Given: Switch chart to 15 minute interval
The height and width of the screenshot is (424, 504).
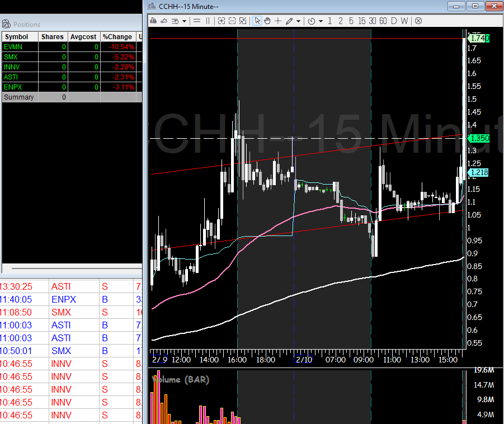Looking at the screenshot, I should 361,21.
